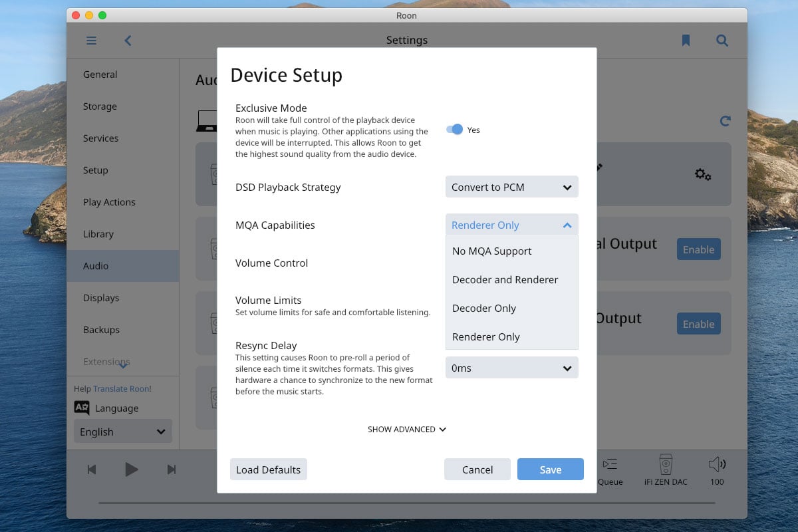Image resolution: width=798 pixels, height=532 pixels.
Task: Choose Renderer Only in the list
Action: (x=512, y=336)
